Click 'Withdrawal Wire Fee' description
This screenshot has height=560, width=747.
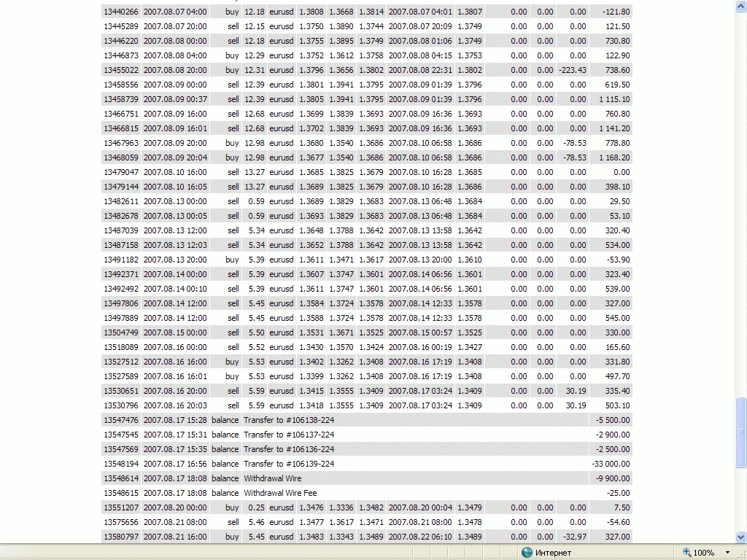[x=280, y=493]
